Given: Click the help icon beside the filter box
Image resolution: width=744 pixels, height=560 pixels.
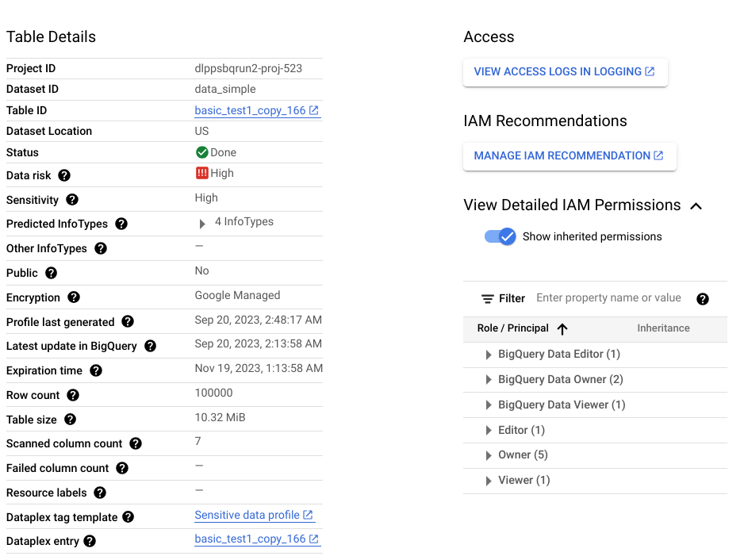Looking at the screenshot, I should [703, 298].
